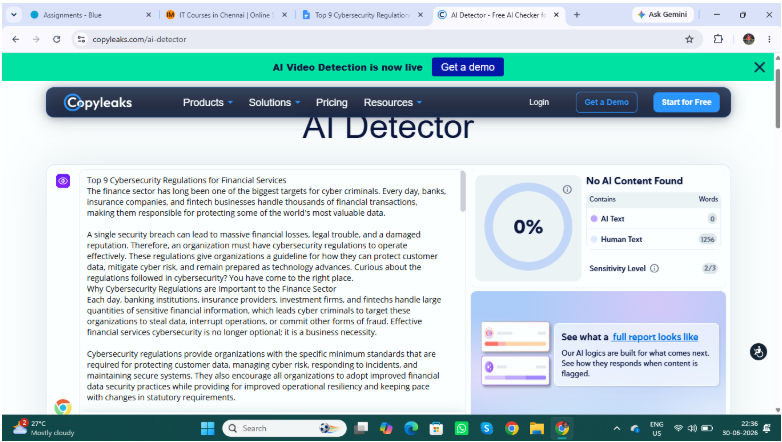Viewport: 782px width, 442px height.
Task: Open the ENG US language indicator
Action: click(x=656, y=428)
